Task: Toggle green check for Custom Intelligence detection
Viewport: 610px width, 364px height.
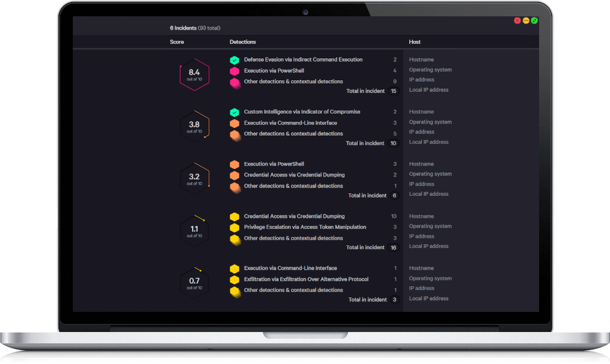Action: tap(234, 112)
